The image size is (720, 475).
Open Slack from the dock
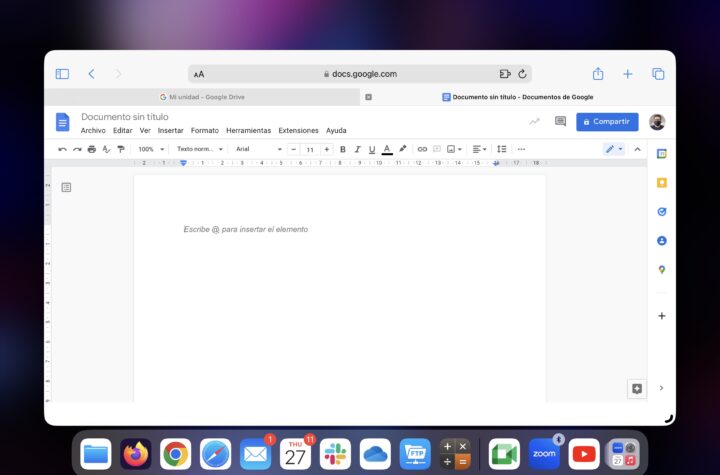(x=335, y=454)
